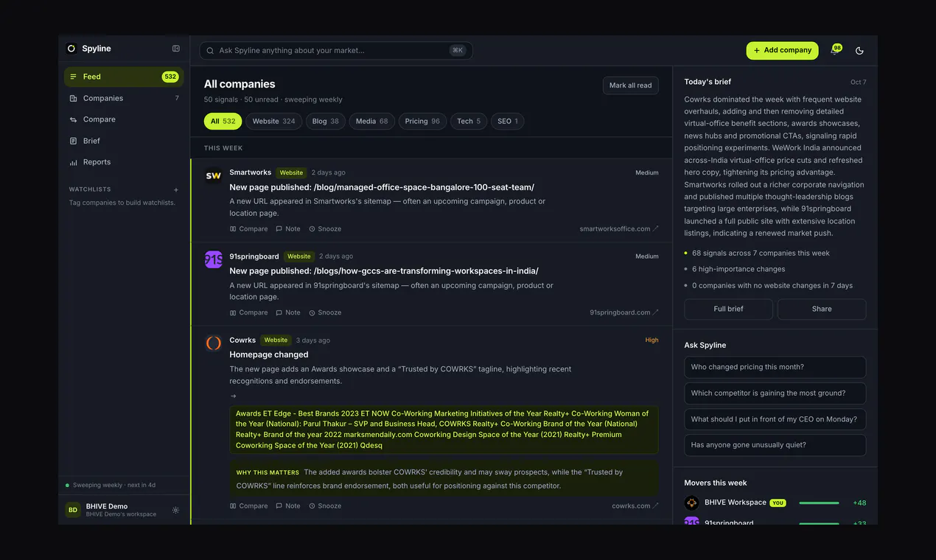Viewport: 936px width, 560px height.
Task: Click BHIVE Workspace green progress bar
Action: coord(819,503)
